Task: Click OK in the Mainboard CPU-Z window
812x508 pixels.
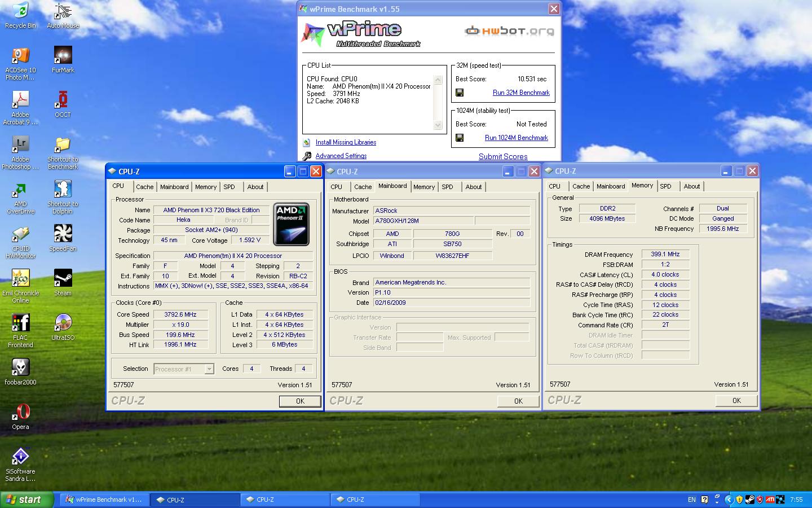Action: click(x=518, y=401)
